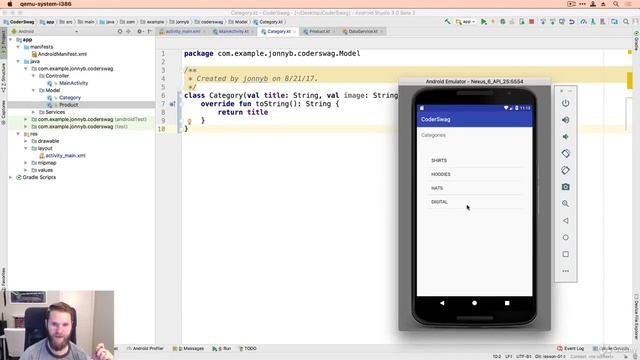This screenshot has width=640, height=360.
Task: Collapse the java folder node
Action: (x=18, y=61)
